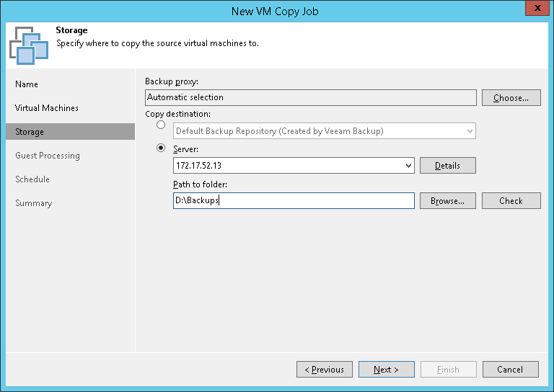Close the New VM Copy Job dialog
The image size is (554, 392).
click(x=535, y=9)
